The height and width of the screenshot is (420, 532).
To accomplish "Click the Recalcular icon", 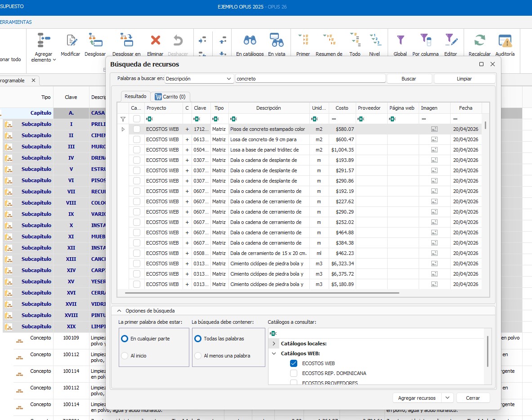I will tap(480, 40).
